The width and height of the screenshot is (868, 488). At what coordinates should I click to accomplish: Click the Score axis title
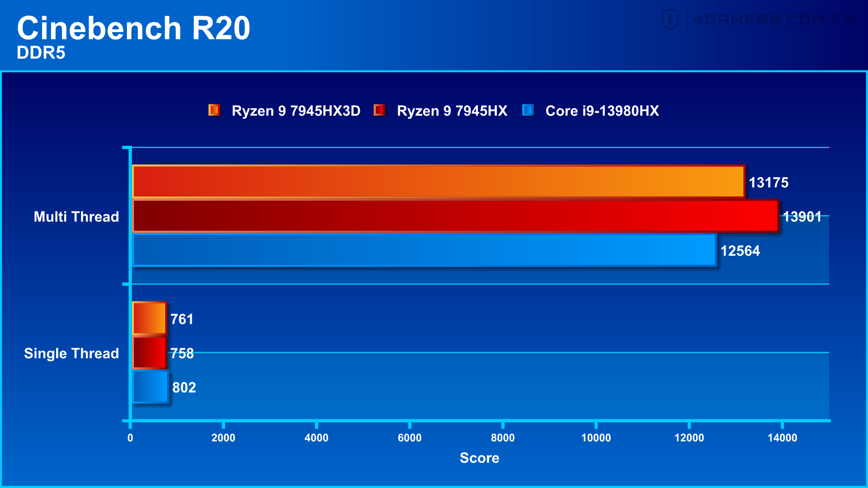pos(480,458)
